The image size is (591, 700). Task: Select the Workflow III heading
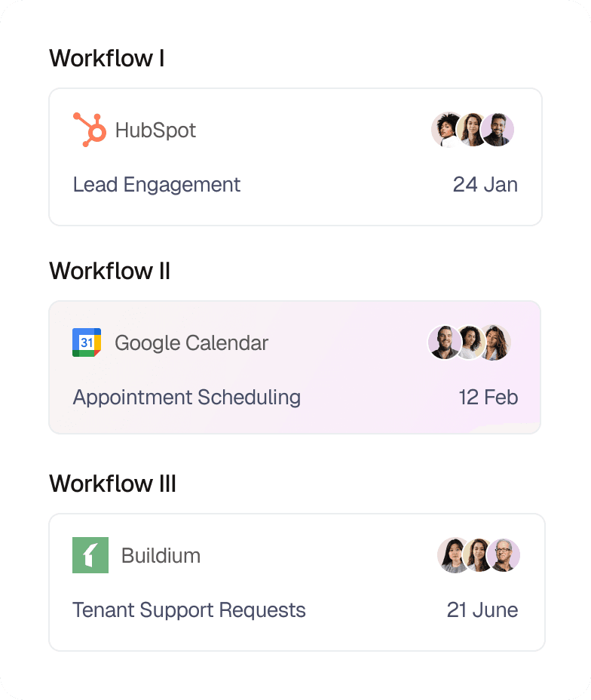112,484
